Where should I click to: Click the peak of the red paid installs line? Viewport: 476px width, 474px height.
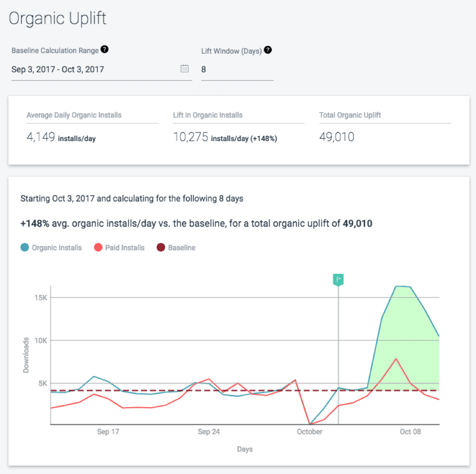396,359
